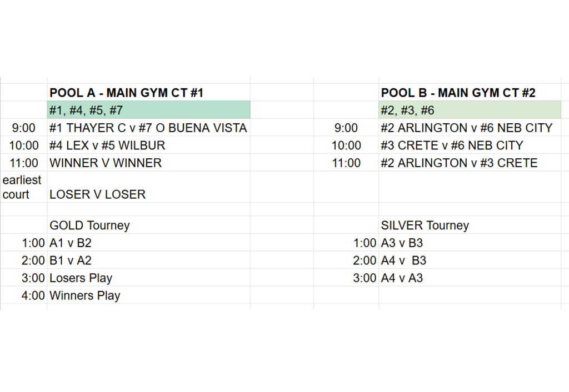Select the #4 LEX v #5 WILBUR cell
569x392 pixels.
(x=107, y=145)
